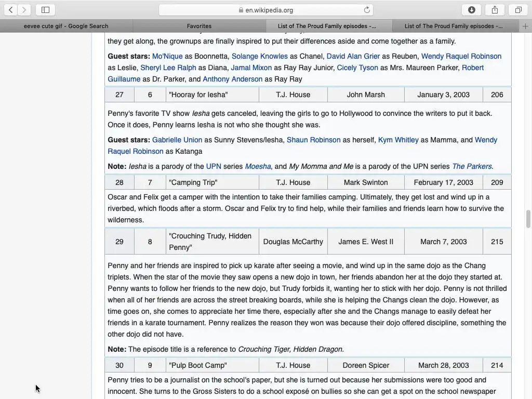Switch to the Favorites tab
This screenshot has width=532, height=399.
(x=199, y=26)
